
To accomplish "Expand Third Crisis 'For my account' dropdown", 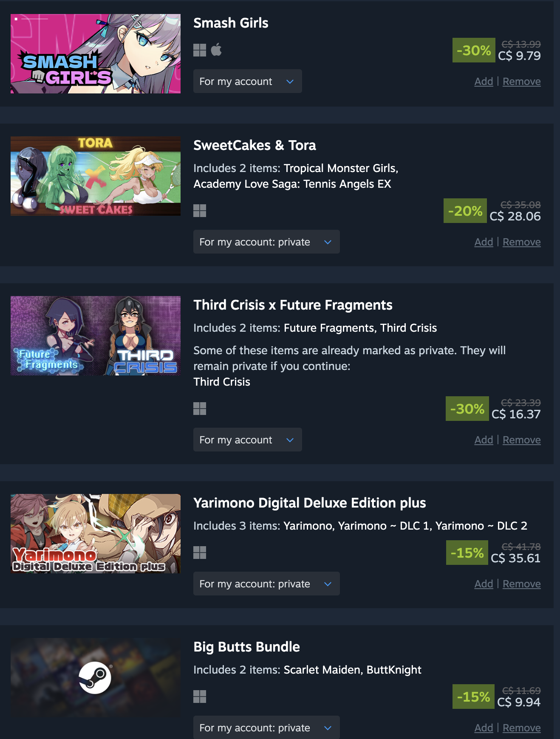I will point(248,440).
